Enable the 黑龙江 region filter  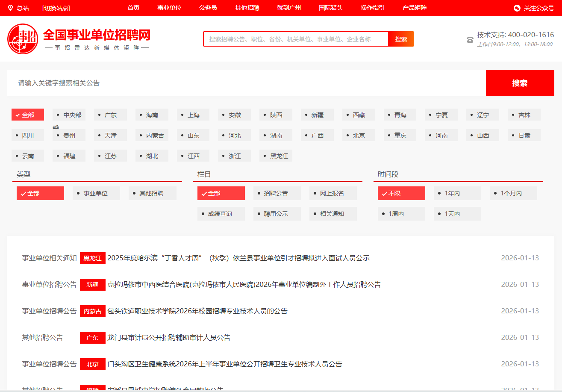coord(275,156)
